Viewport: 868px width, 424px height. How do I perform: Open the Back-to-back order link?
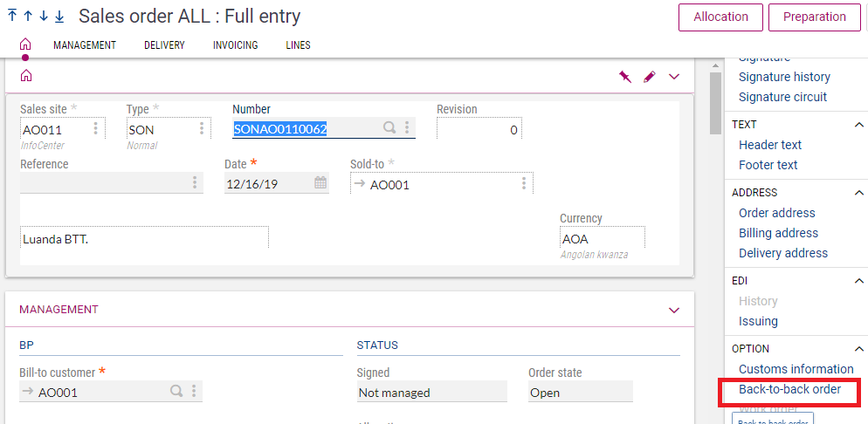point(789,389)
